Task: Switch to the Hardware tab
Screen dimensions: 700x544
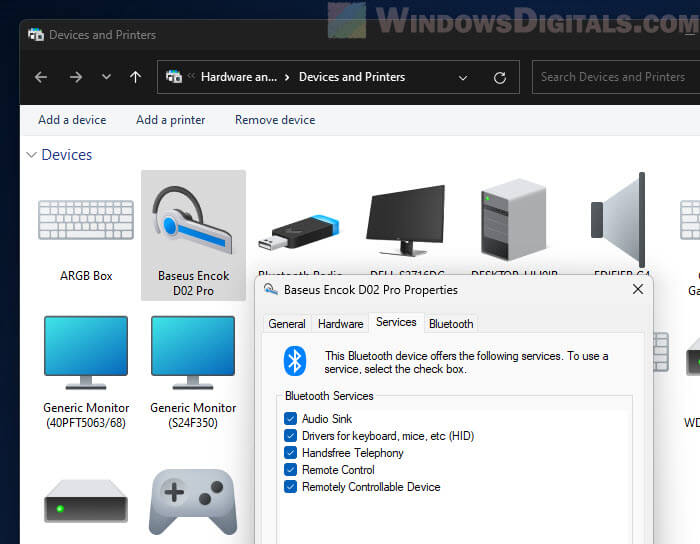Action: click(341, 324)
